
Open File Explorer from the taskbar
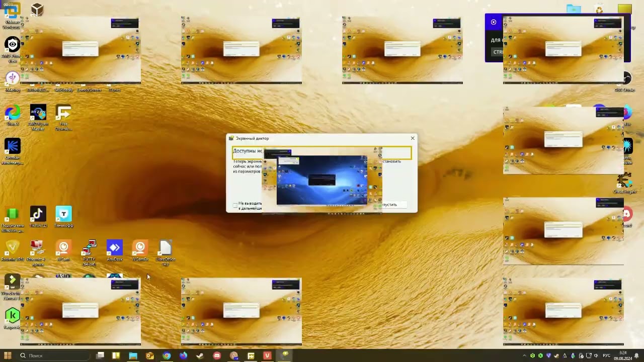click(x=133, y=355)
